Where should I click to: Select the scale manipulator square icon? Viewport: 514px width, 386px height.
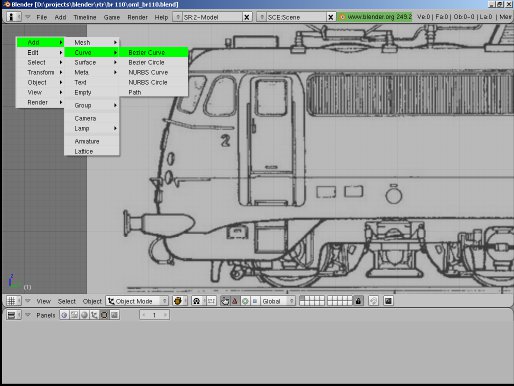pyautogui.click(x=255, y=301)
